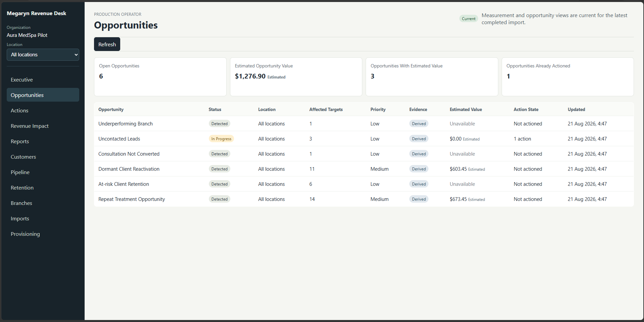
Task: Navigate to Revenue Impact
Action: (43, 126)
